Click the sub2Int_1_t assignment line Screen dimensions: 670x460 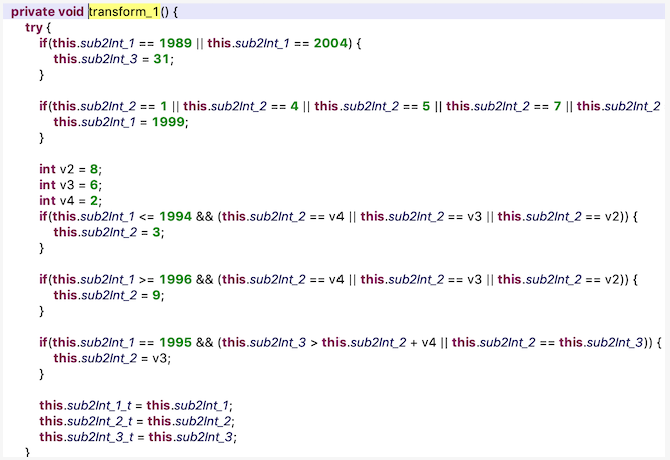click(x=136, y=405)
